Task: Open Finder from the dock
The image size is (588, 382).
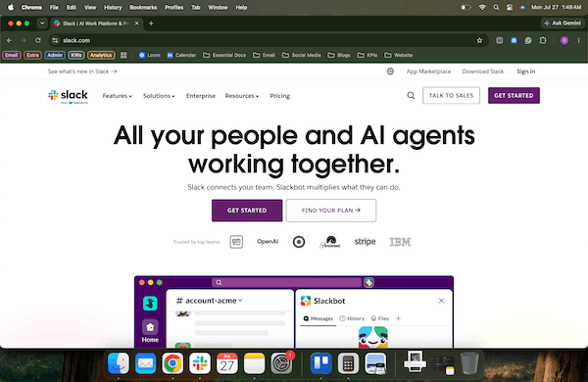Action: click(119, 363)
